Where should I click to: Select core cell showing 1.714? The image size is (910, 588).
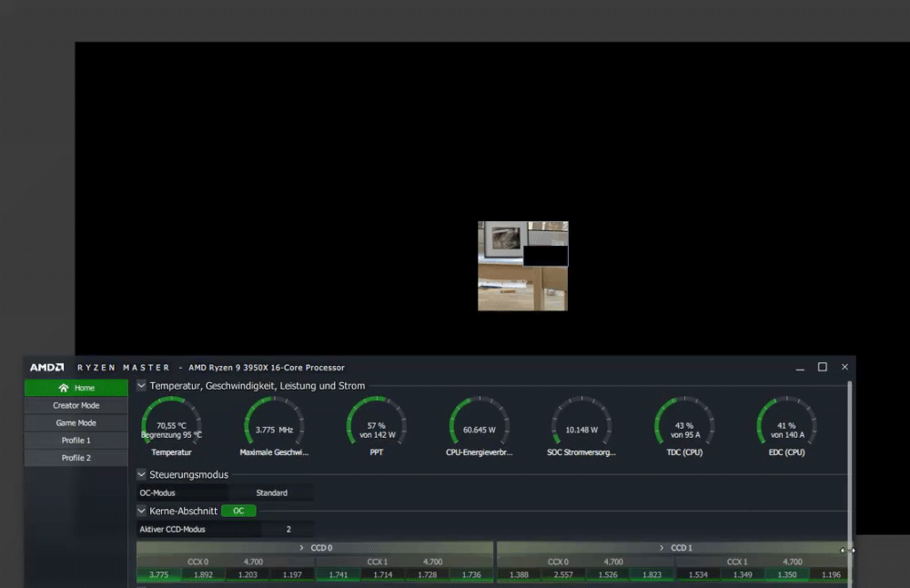pyautogui.click(x=382, y=574)
